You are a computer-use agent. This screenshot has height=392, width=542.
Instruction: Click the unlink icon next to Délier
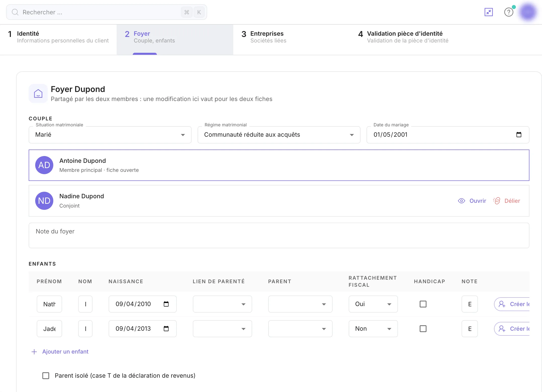(x=497, y=201)
